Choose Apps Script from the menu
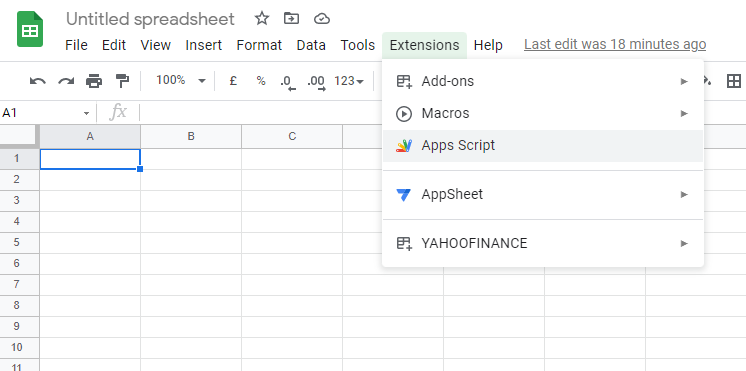Viewport: 746px width, 371px height. (x=543, y=146)
